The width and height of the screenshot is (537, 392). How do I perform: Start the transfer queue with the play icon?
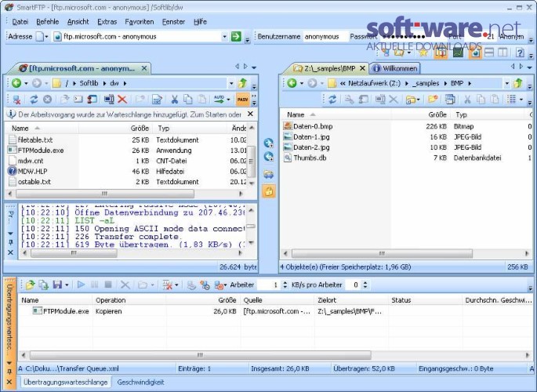82,285
